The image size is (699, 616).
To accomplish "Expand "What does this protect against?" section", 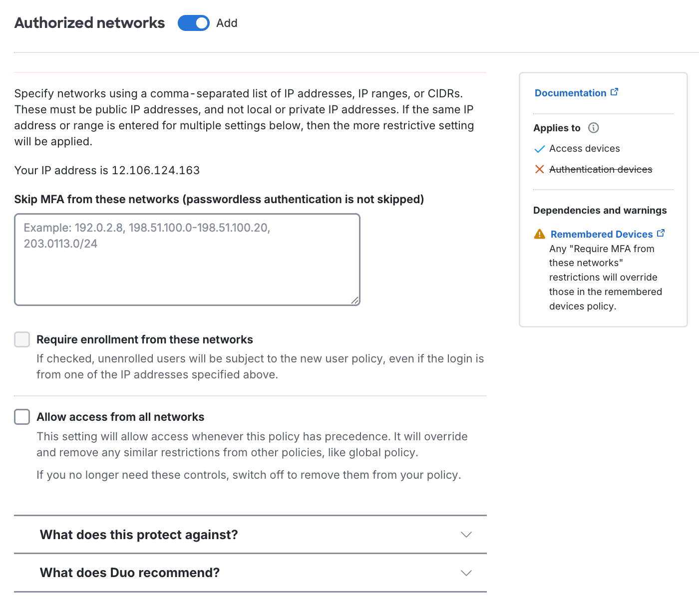I will 139,535.
